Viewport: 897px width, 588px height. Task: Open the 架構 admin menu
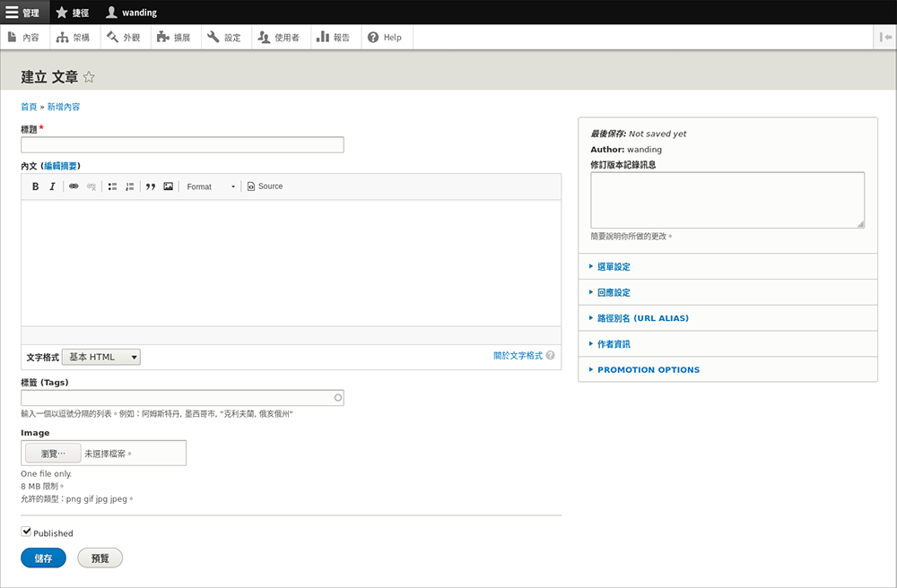[73, 38]
